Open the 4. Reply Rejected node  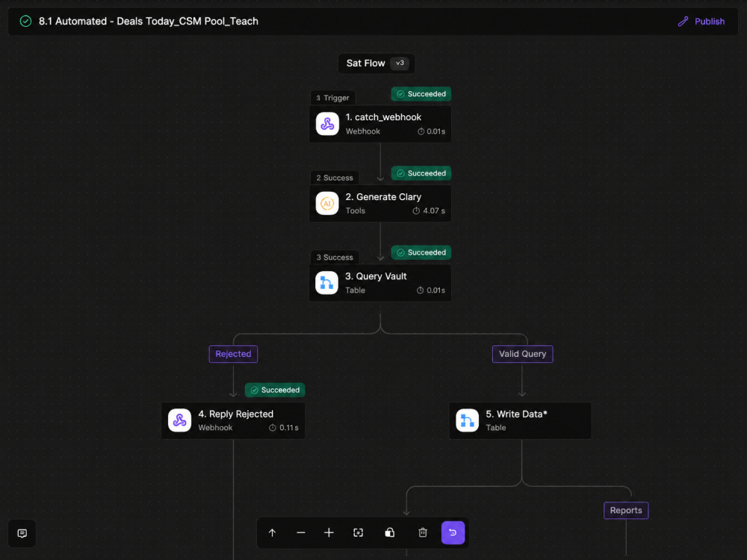point(233,420)
